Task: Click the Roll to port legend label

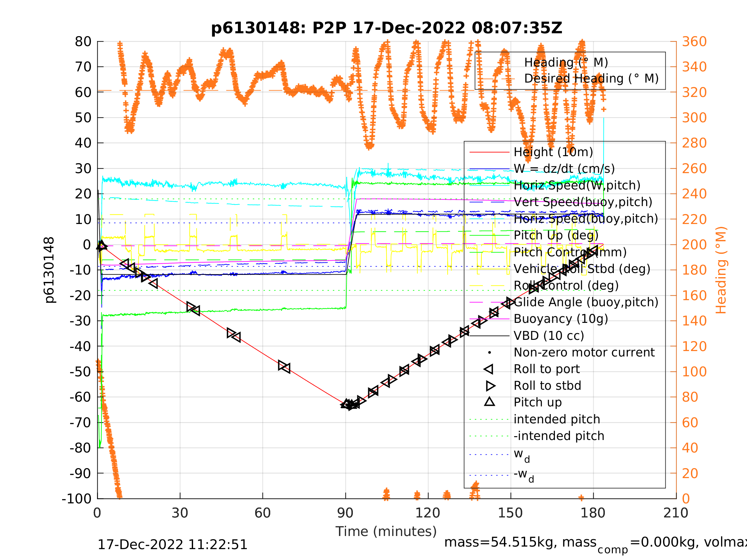Action: click(x=547, y=369)
